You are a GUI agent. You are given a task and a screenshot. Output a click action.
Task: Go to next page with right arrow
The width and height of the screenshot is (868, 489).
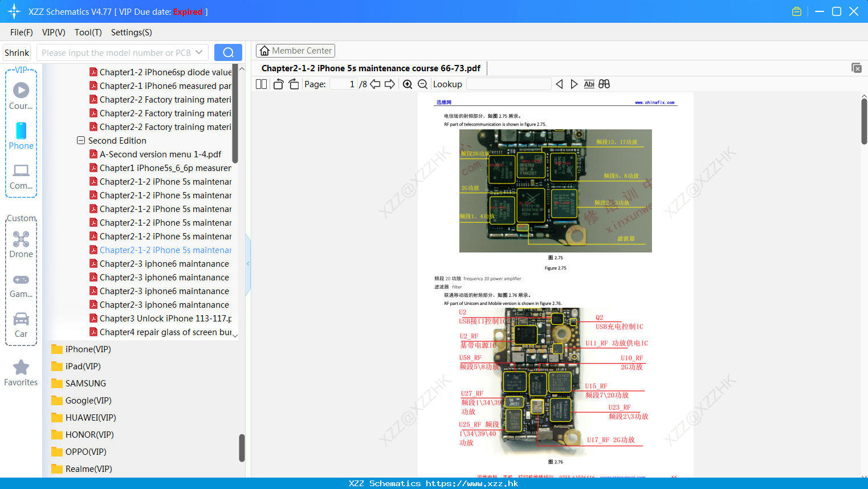coord(390,84)
